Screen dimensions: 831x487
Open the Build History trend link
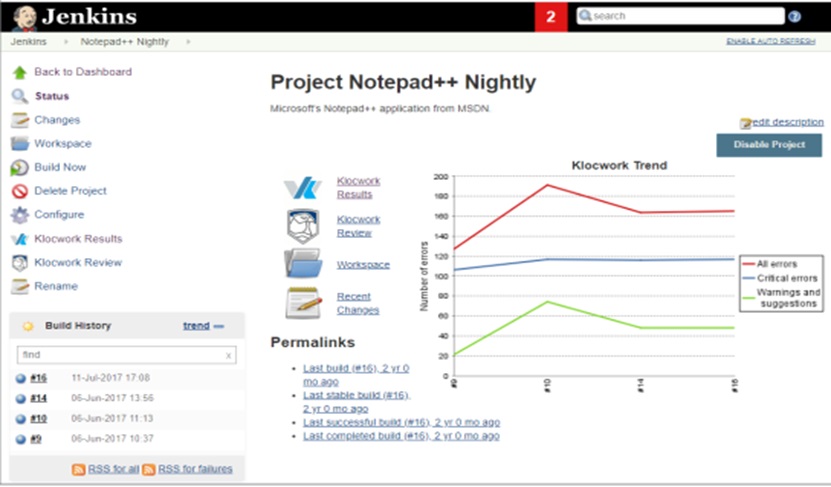coord(197,326)
